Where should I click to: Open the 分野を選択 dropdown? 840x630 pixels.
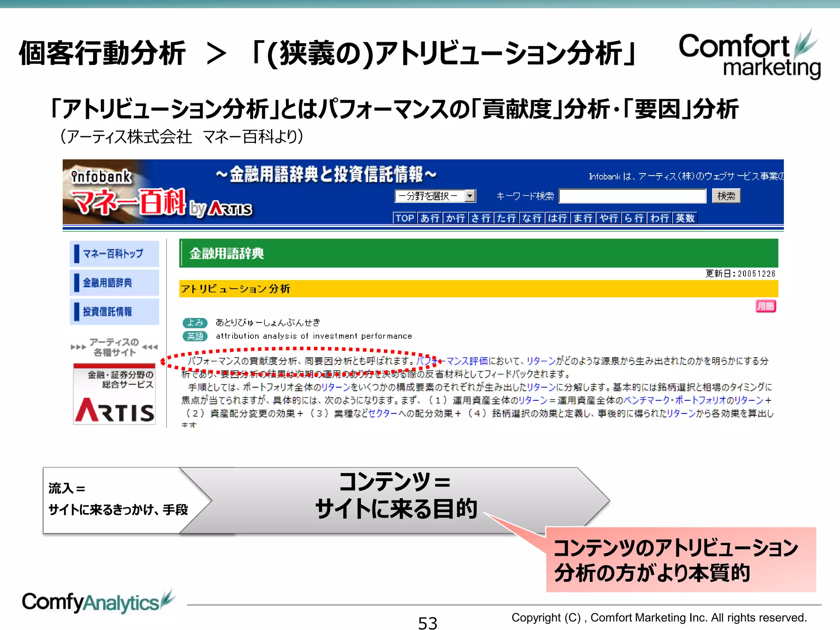[x=435, y=196]
